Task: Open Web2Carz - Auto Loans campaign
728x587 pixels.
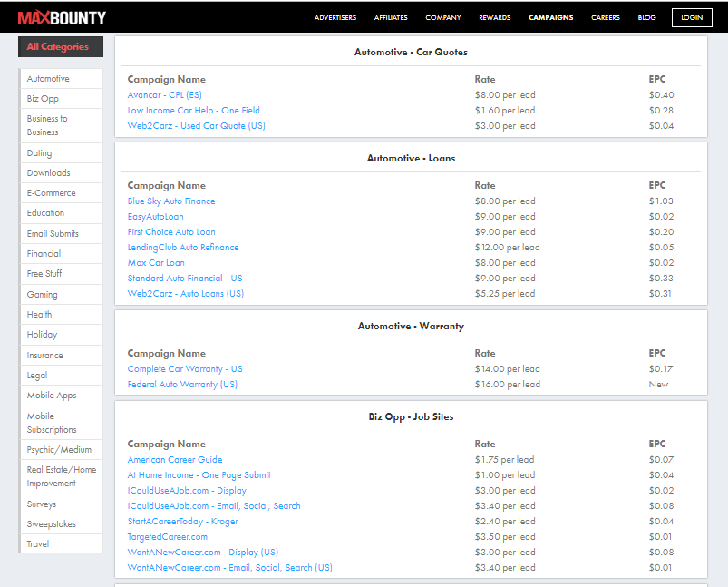Action: coord(186,294)
